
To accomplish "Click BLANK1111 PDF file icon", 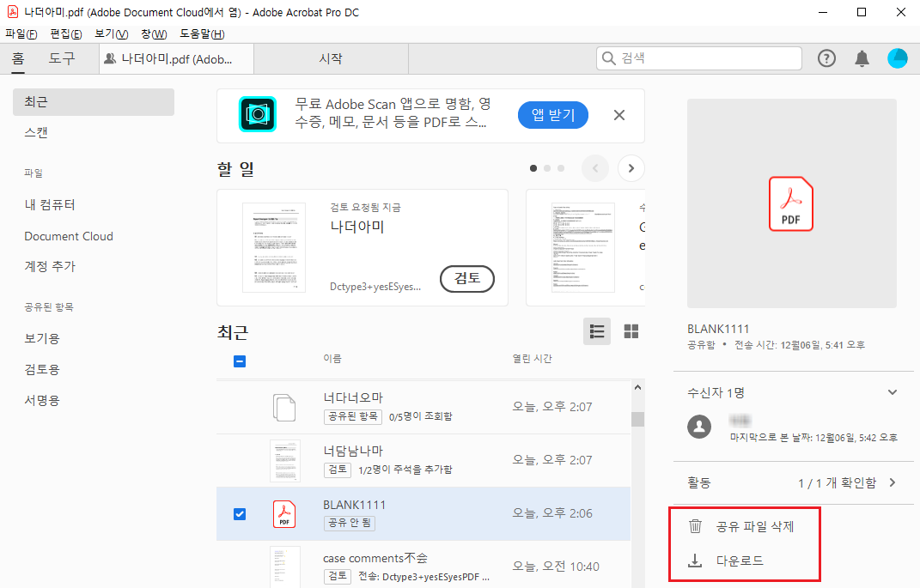I will [x=284, y=514].
